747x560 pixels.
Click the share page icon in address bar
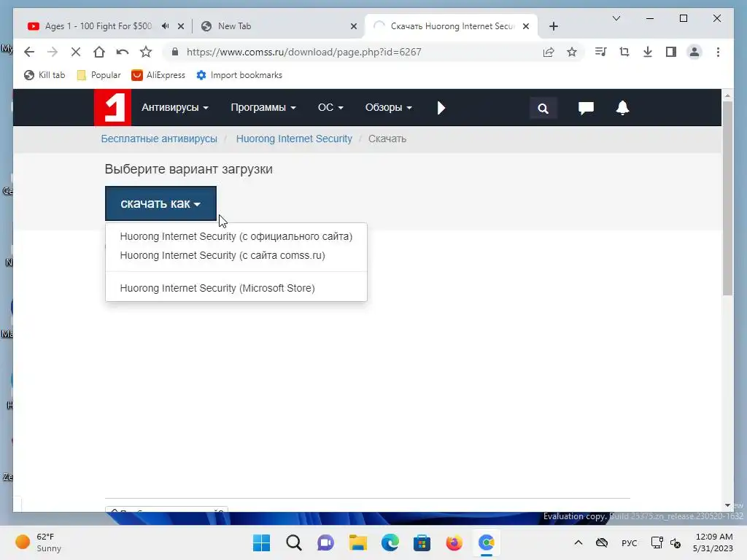pos(549,52)
